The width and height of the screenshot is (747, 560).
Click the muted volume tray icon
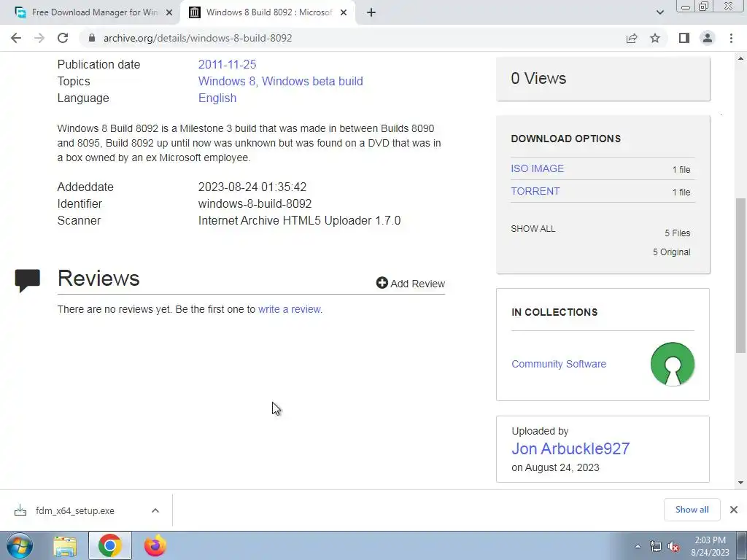(x=673, y=546)
